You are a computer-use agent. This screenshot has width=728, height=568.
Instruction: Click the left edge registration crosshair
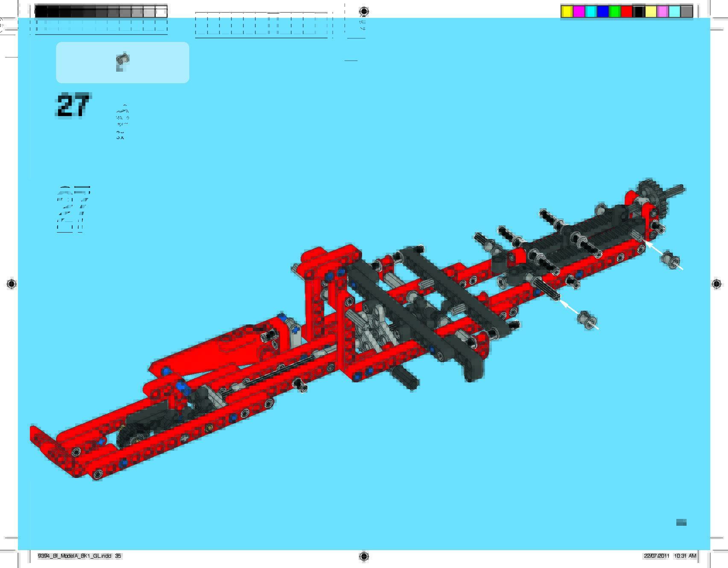click(x=12, y=284)
